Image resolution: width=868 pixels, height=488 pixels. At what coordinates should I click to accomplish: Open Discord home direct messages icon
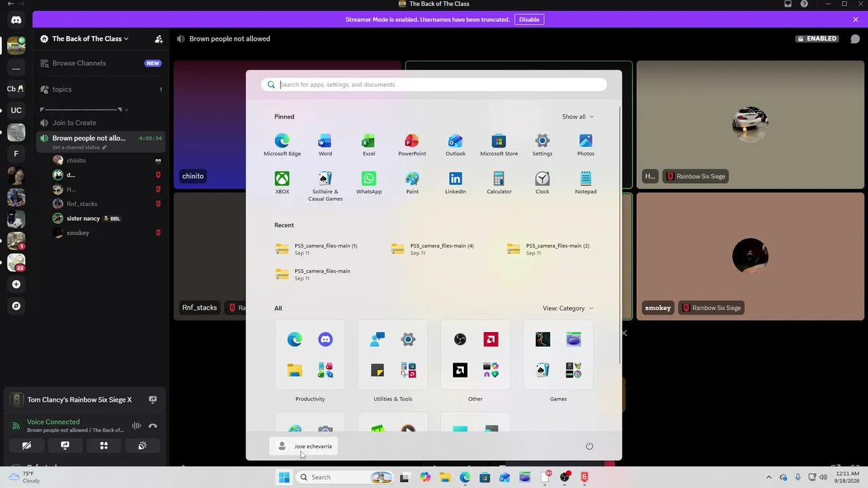pos(16,20)
